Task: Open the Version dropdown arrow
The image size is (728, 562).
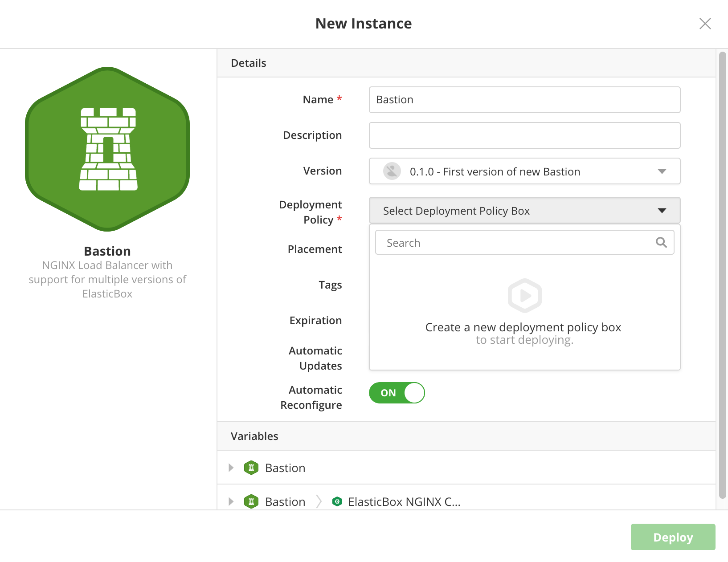Action: tap(662, 171)
